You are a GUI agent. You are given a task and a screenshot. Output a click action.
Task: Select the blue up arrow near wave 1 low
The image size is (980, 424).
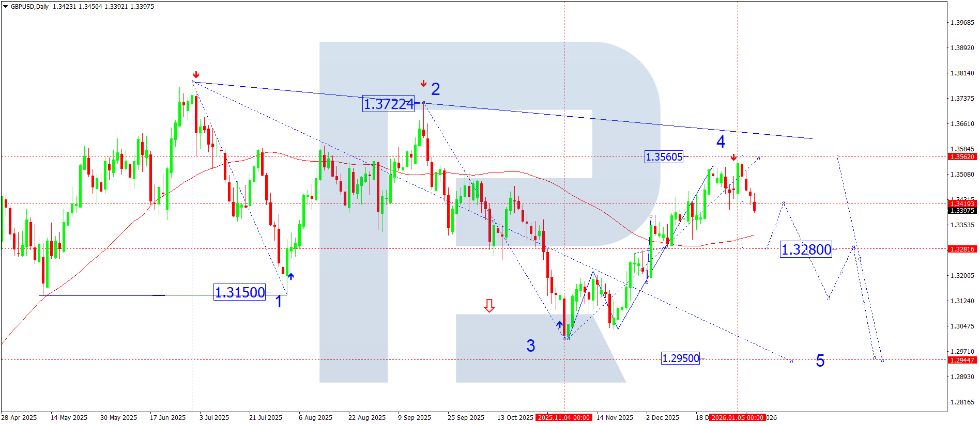[291, 277]
